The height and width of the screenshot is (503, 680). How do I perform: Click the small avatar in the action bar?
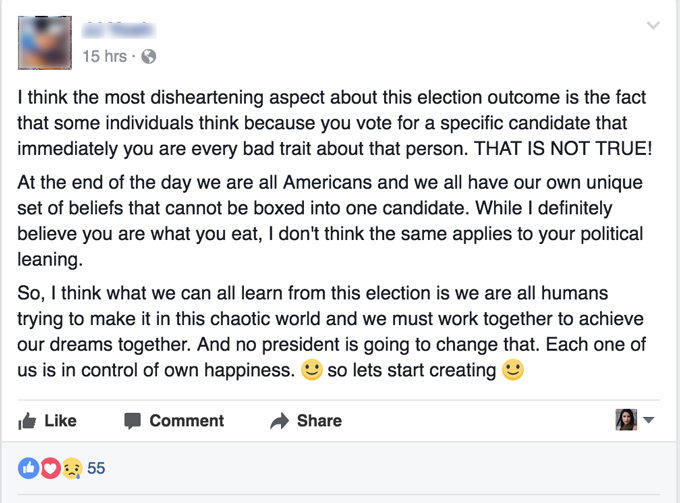626,420
